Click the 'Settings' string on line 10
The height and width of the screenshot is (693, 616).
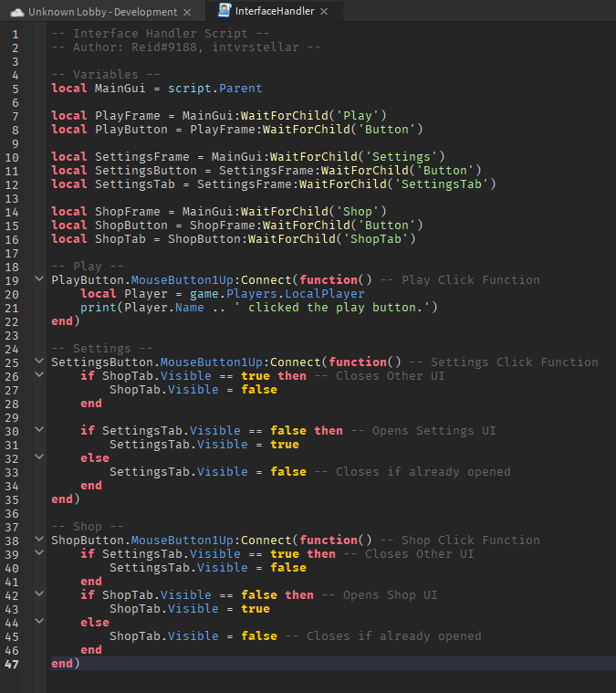(x=402, y=157)
